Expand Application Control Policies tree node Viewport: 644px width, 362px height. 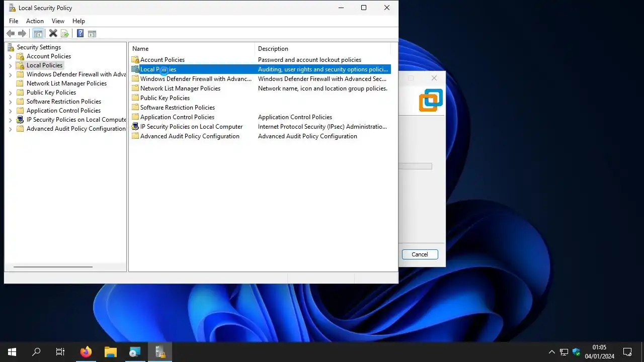[10, 111]
